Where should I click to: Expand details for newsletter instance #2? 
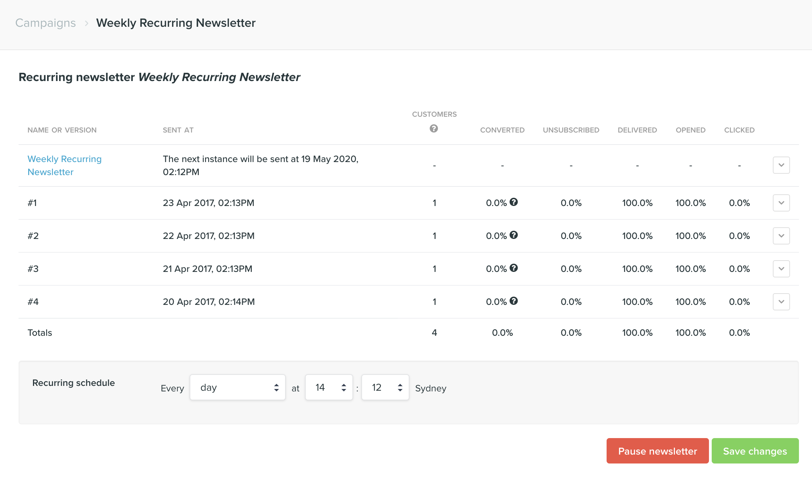point(781,236)
